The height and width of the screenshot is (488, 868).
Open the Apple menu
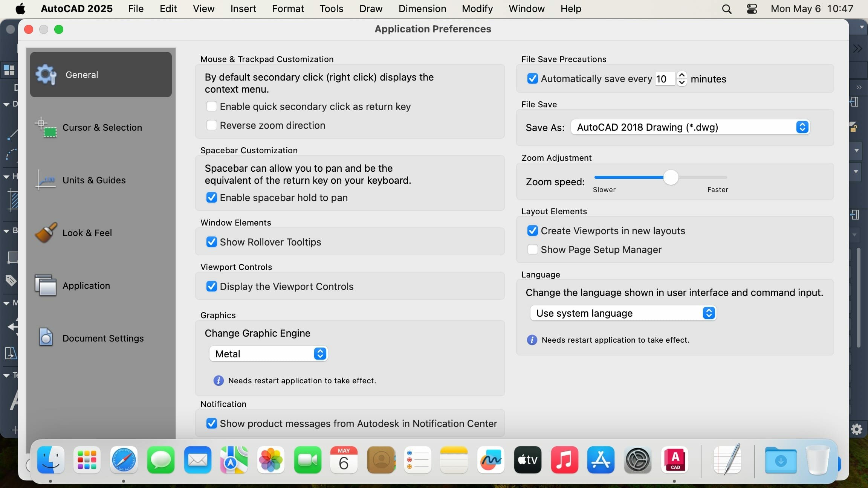(x=20, y=8)
